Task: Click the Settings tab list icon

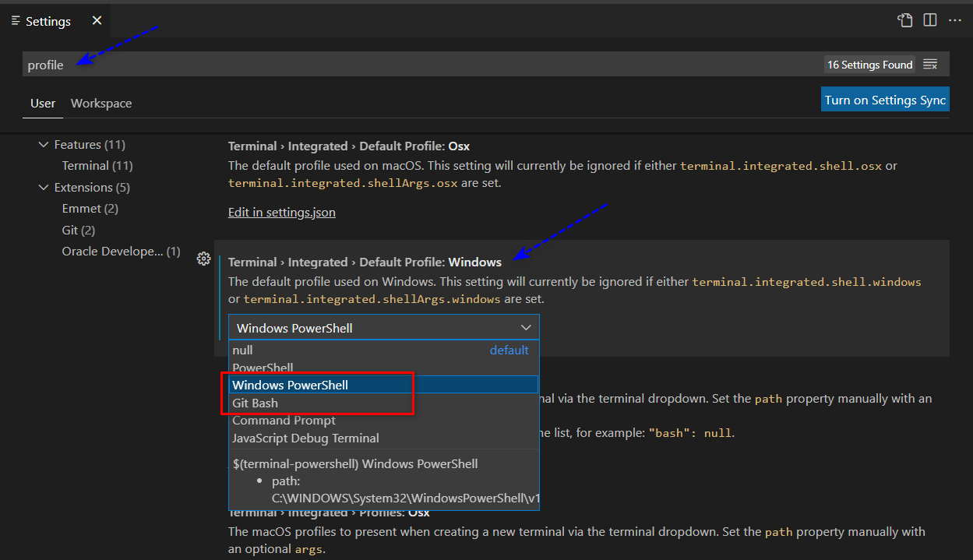Action: tap(14, 20)
